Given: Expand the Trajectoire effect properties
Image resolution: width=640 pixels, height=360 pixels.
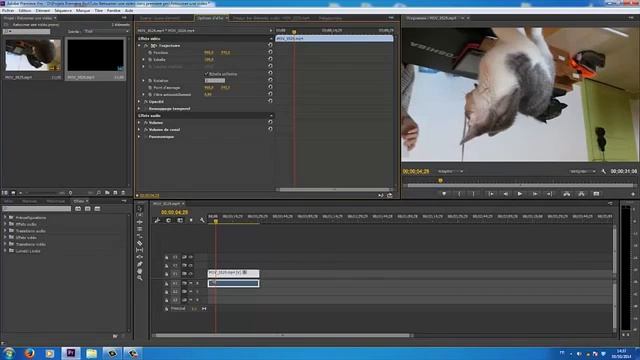Looking at the screenshot, I should 140,45.
